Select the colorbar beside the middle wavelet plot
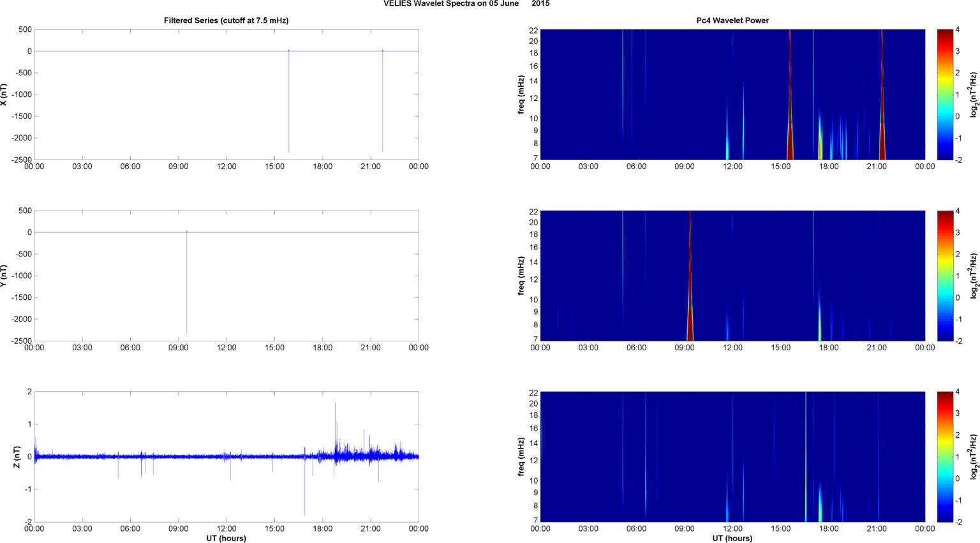 (945, 276)
